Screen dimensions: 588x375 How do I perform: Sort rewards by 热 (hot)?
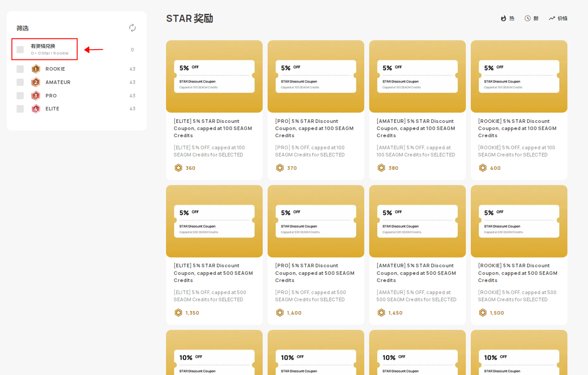point(507,18)
